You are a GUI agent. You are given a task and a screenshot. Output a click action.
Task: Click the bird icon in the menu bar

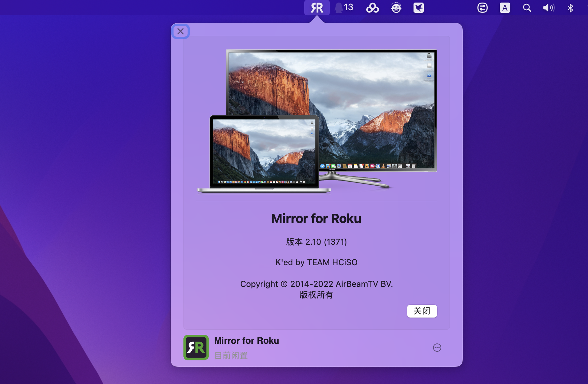(x=418, y=8)
